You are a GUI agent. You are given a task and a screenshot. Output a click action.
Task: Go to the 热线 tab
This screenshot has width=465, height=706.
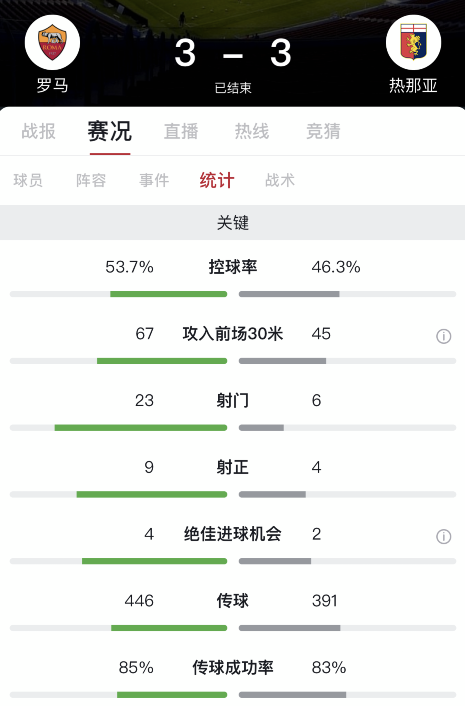coord(252,131)
